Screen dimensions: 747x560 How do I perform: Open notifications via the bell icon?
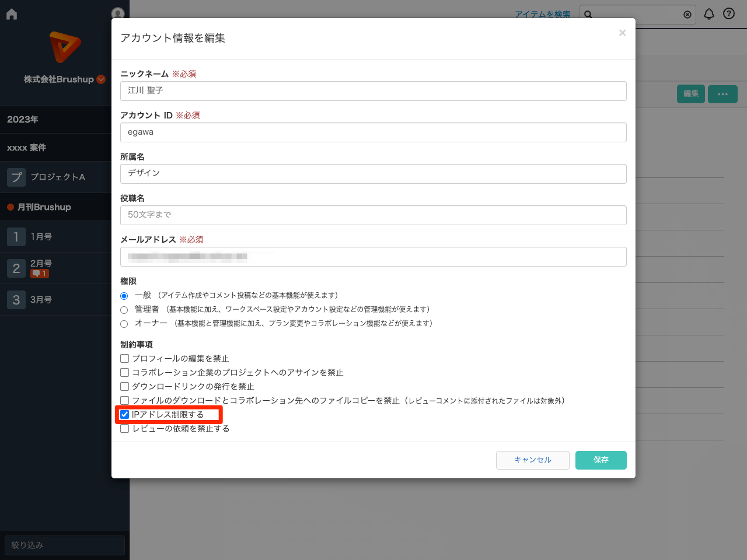coord(709,13)
